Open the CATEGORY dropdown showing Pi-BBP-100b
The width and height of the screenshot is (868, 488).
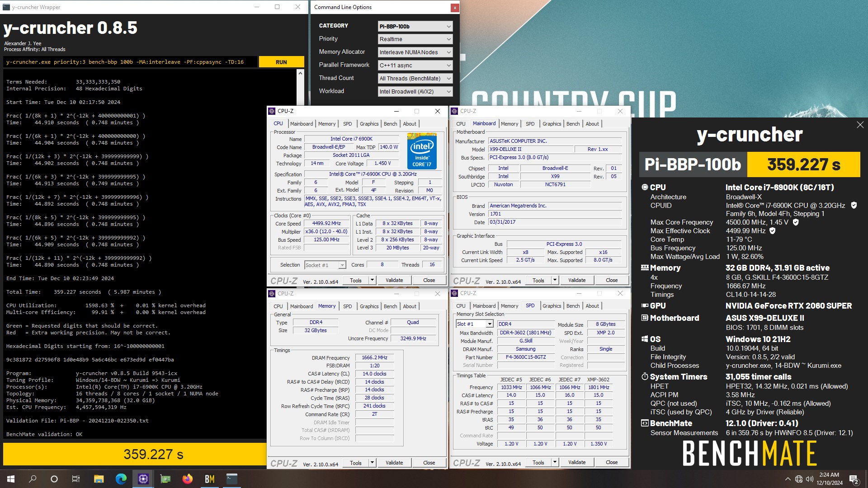click(x=415, y=26)
